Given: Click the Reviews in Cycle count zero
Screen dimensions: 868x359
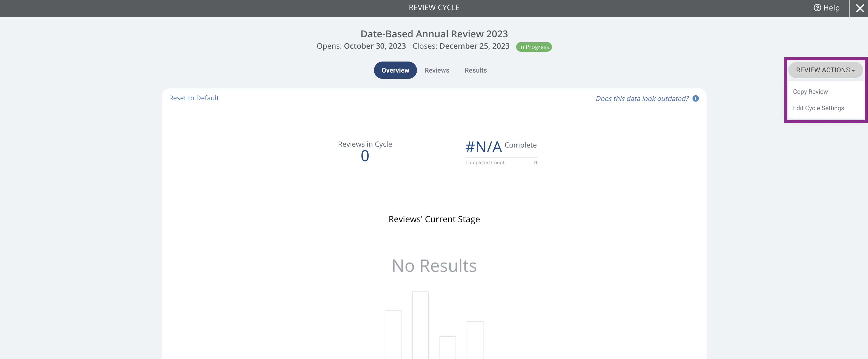Looking at the screenshot, I should [365, 156].
